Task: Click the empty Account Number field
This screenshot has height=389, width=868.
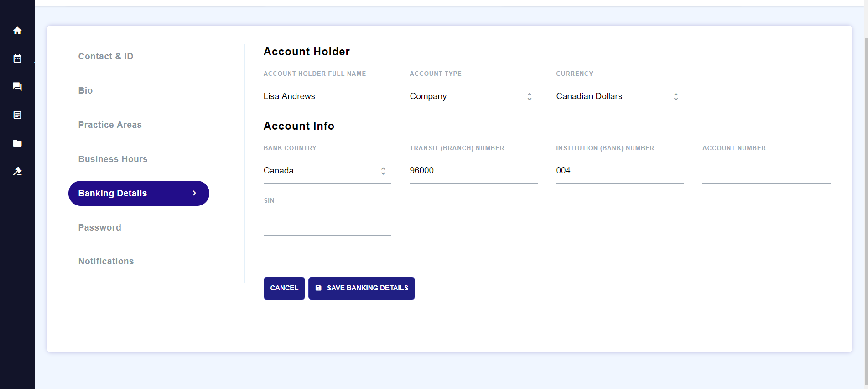Action: pos(766,171)
